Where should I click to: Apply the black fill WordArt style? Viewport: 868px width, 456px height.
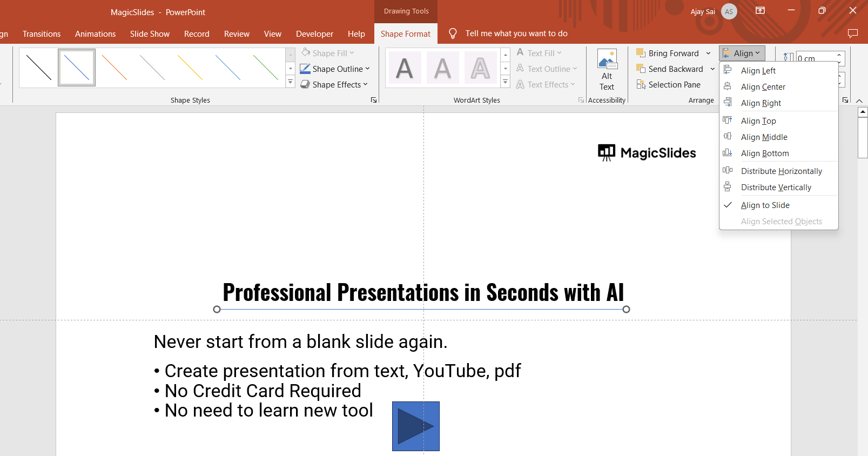[405, 68]
